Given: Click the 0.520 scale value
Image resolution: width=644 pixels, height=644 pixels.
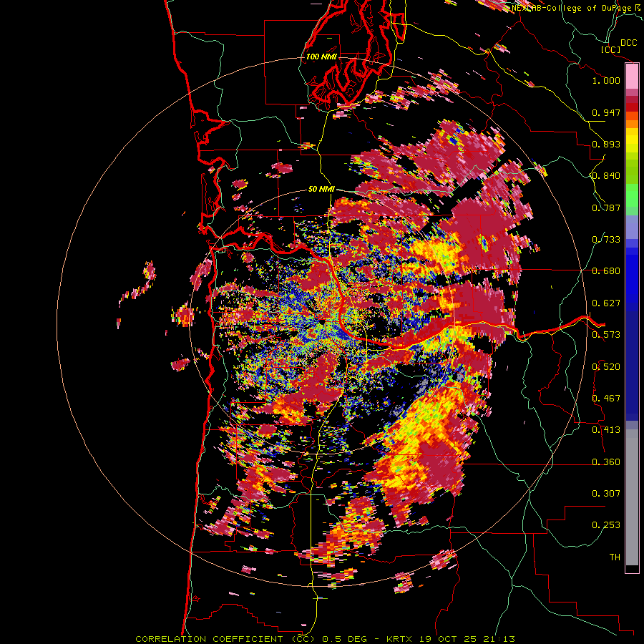Looking at the screenshot, I should 606,367.
